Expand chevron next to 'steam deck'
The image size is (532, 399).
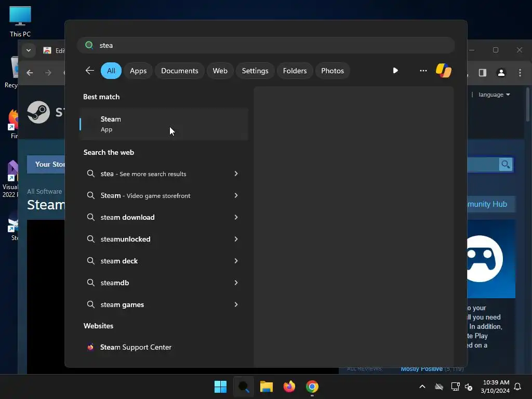point(236,261)
